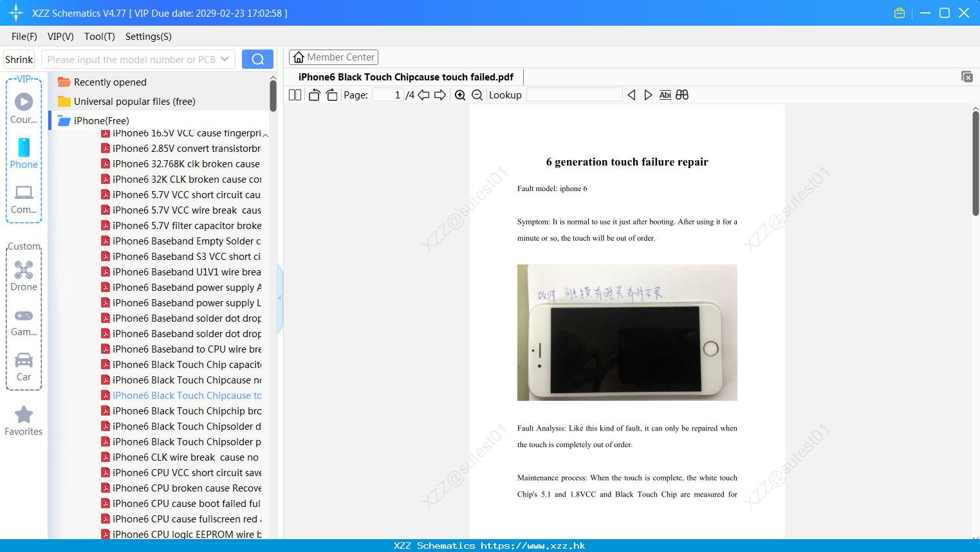Click the blue search button
Viewport: 980px width, 552px height.
[257, 59]
